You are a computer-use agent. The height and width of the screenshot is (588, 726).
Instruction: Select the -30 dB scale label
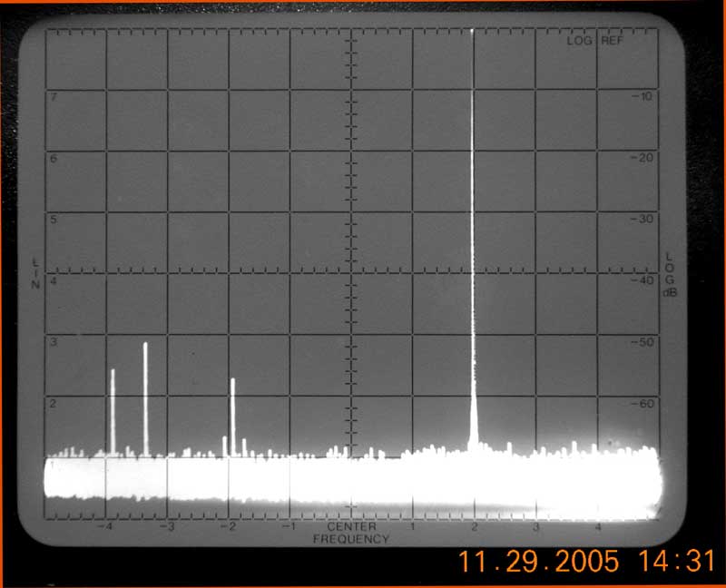pyautogui.click(x=642, y=219)
